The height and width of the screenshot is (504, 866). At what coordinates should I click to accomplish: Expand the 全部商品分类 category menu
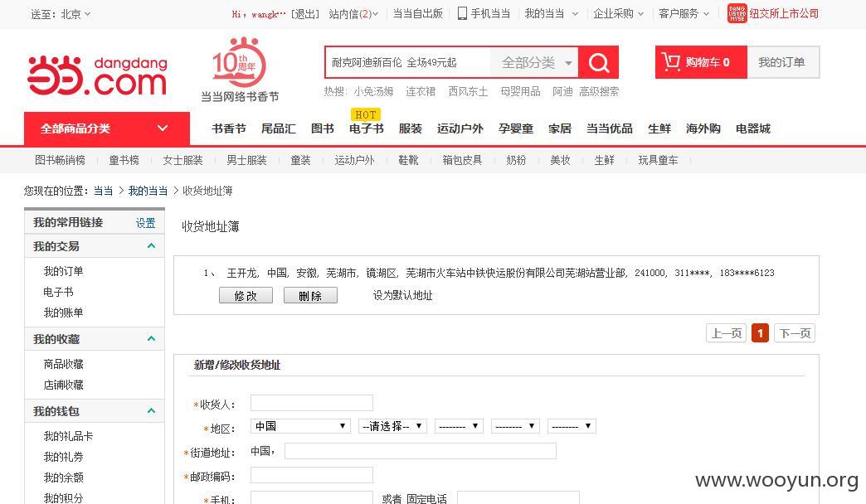click(107, 128)
